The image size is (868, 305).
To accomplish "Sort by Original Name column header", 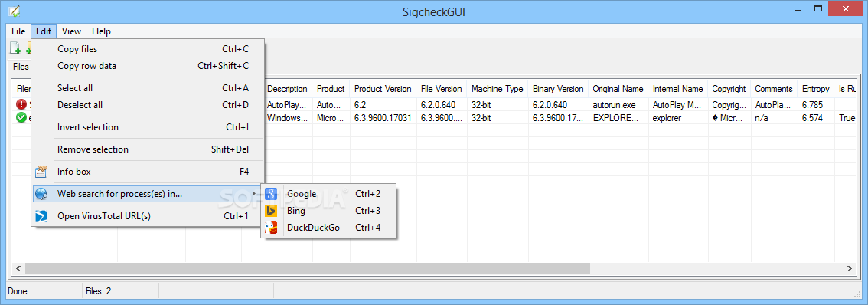I will [618, 89].
